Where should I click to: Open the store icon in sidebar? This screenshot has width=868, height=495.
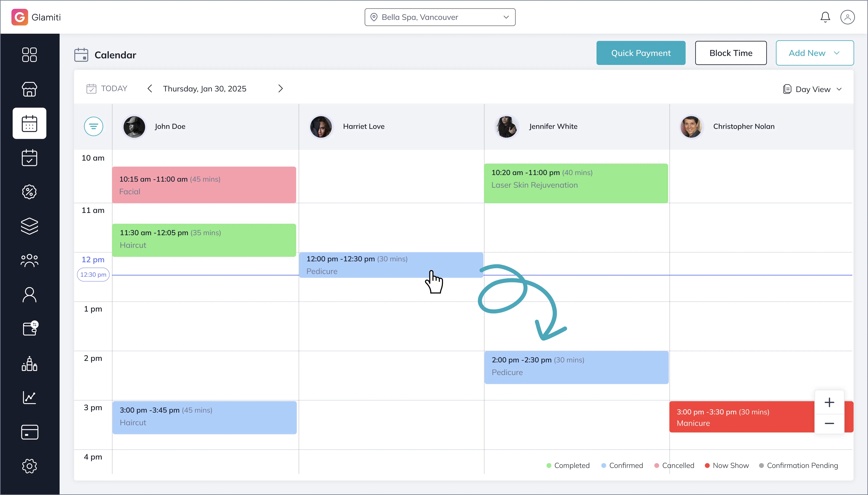[x=30, y=89]
